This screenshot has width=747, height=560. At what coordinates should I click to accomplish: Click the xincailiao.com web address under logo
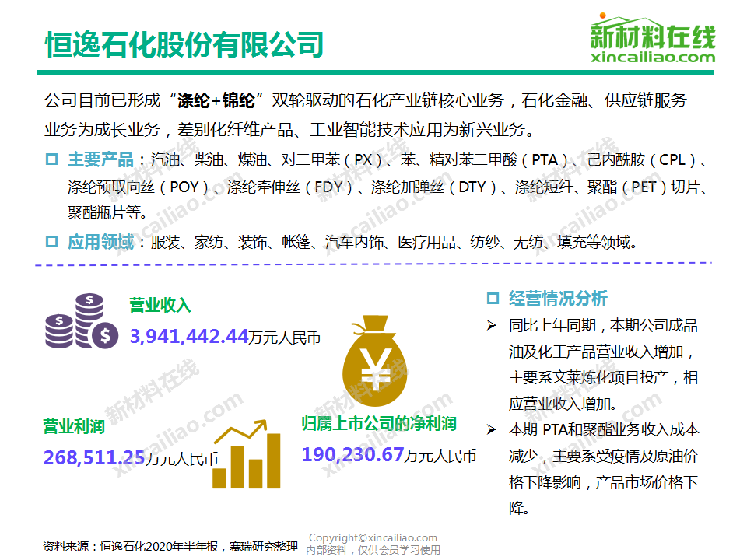coord(653,58)
